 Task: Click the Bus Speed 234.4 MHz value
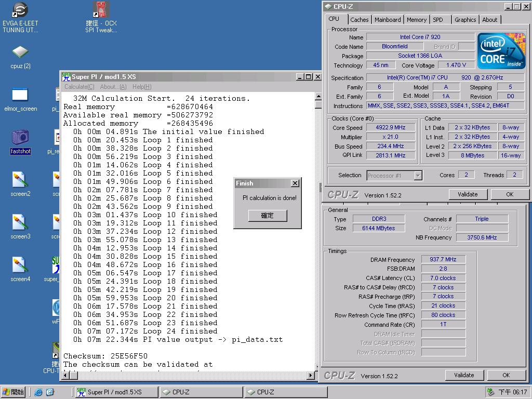(390, 146)
